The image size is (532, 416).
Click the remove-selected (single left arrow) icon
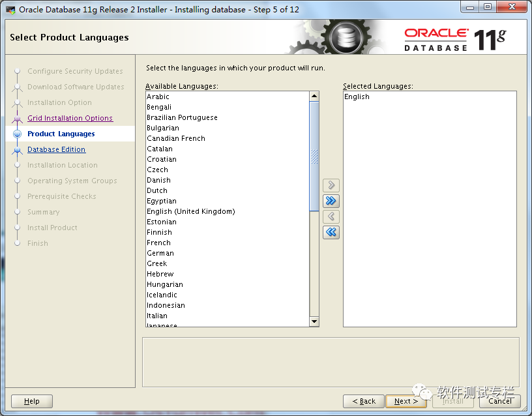(331, 216)
